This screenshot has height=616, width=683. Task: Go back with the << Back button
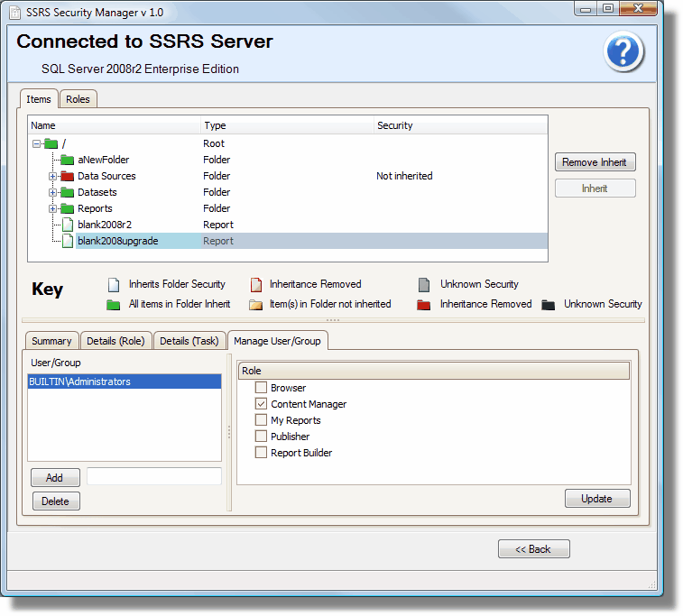tap(533, 549)
